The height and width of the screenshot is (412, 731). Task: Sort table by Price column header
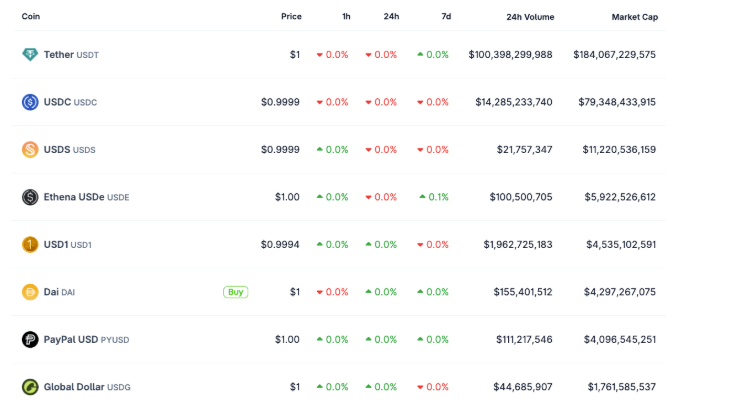[x=291, y=17]
